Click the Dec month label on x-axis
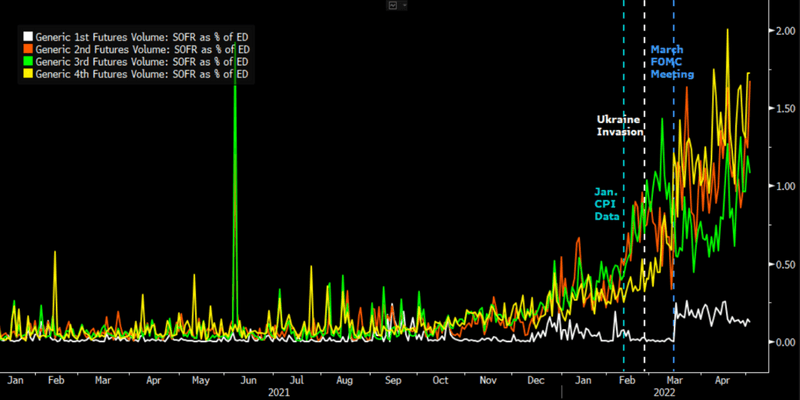Screen dimensions: 800x400 [537, 381]
